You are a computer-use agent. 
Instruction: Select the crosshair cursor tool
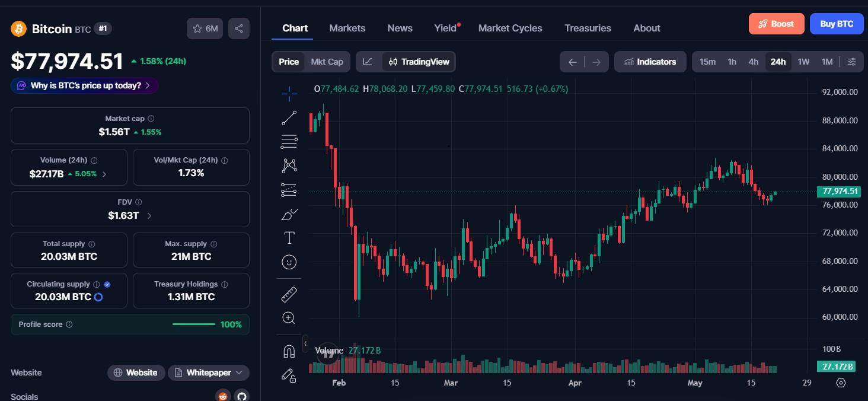(x=289, y=93)
